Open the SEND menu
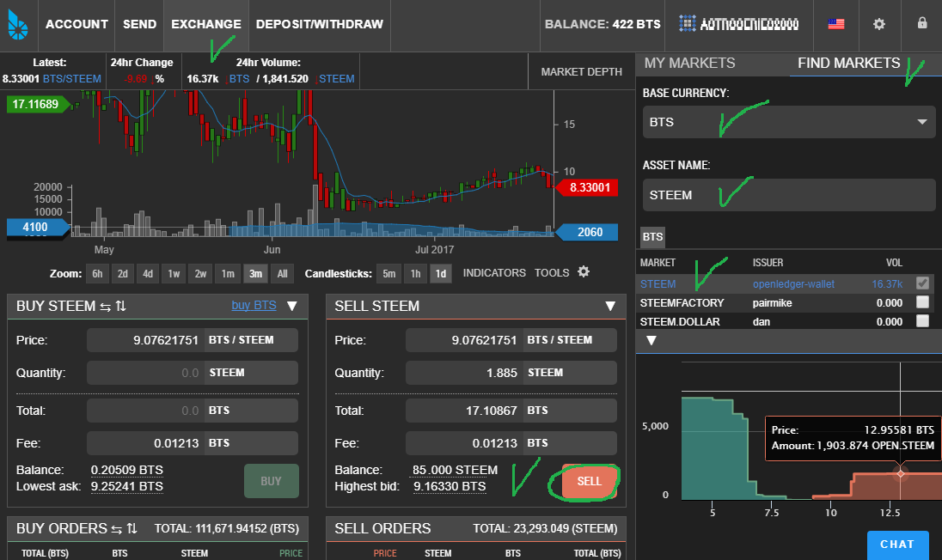The width and height of the screenshot is (942, 560). click(139, 24)
